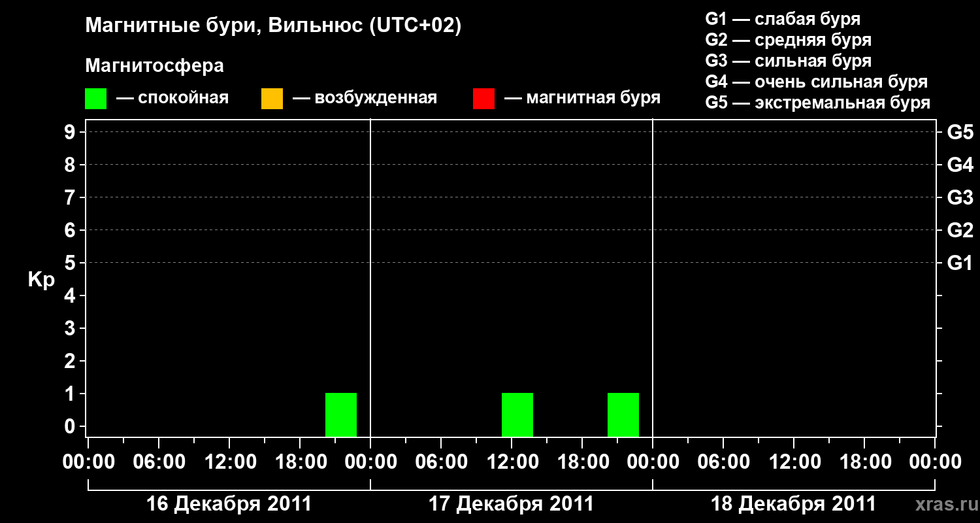Click the Kp axis value 5
The width and height of the screenshot is (980, 523).
[x=71, y=263]
